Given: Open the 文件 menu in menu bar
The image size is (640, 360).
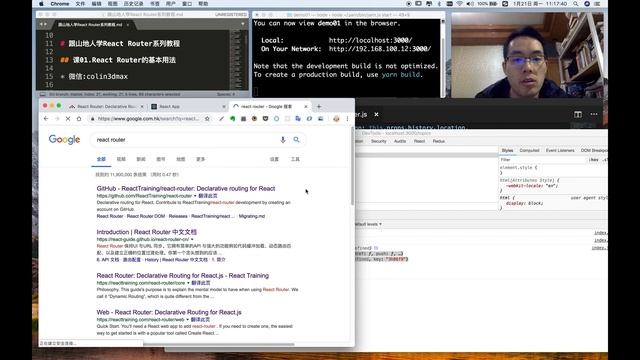Looking at the screenshot, I should [80, 4].
